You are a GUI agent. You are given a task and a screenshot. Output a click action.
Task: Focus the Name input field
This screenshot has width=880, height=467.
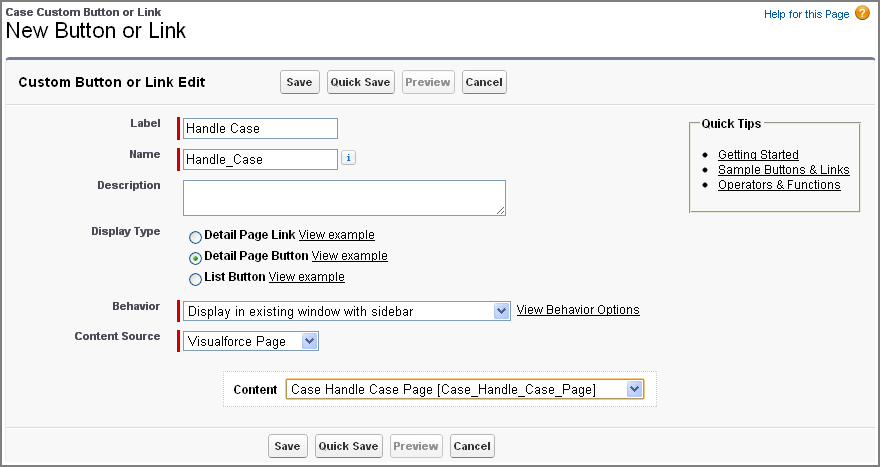coord(260,159)
